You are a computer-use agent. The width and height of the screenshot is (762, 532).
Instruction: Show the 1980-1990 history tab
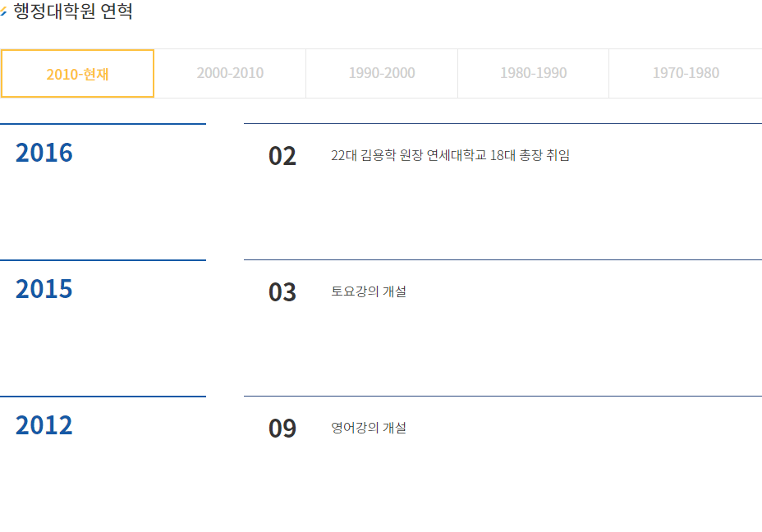[533, 73]
